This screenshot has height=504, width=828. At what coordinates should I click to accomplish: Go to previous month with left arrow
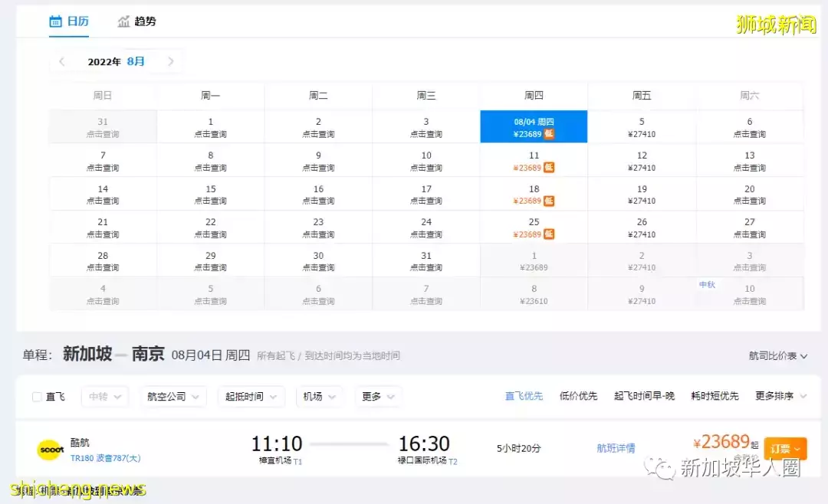click(61, 61)
